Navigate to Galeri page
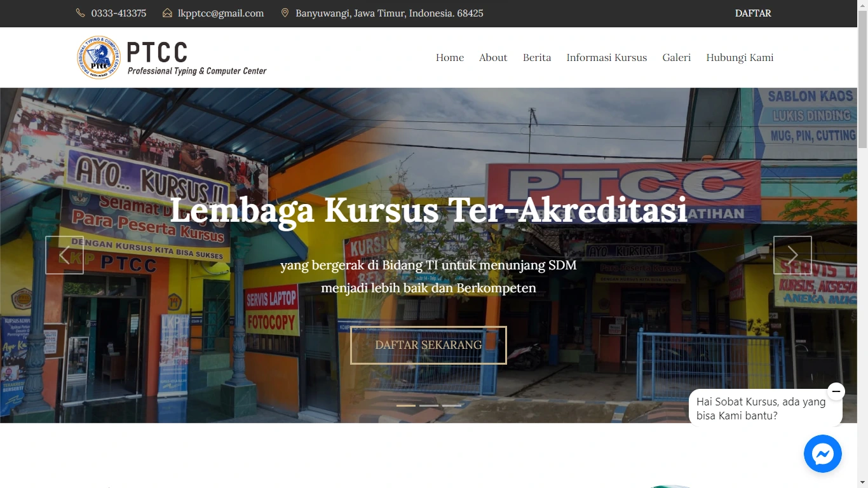Image resolution: width=868 pixels, height=488 pixels. pos(676,58)
